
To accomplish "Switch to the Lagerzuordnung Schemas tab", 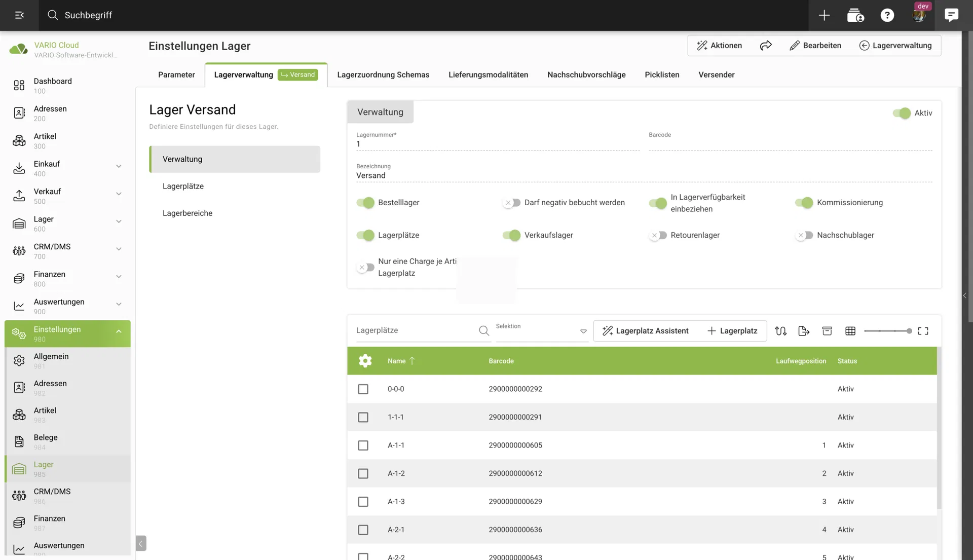I will [x=383, y=74].
